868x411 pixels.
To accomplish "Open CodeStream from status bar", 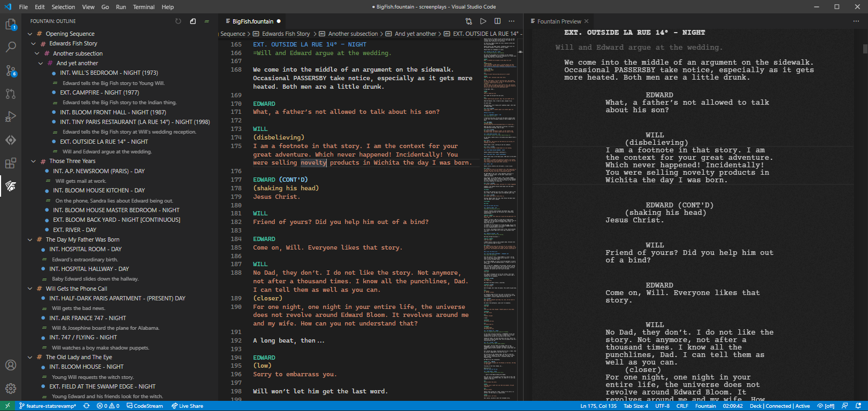I will [145, 406].
